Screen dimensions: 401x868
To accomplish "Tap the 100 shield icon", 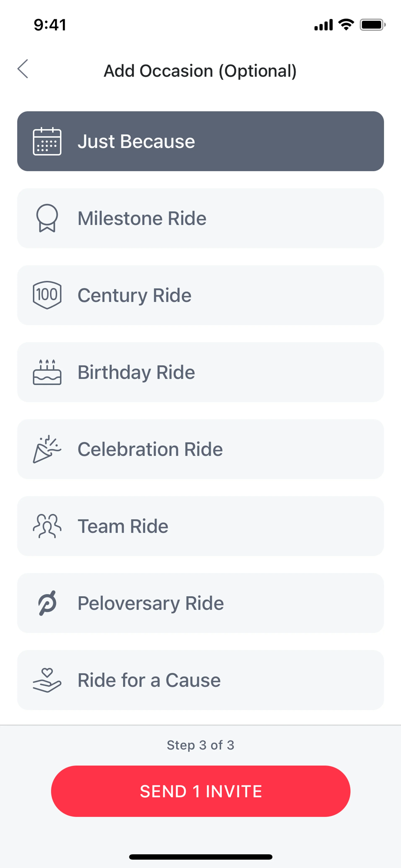I will point(47,295).
